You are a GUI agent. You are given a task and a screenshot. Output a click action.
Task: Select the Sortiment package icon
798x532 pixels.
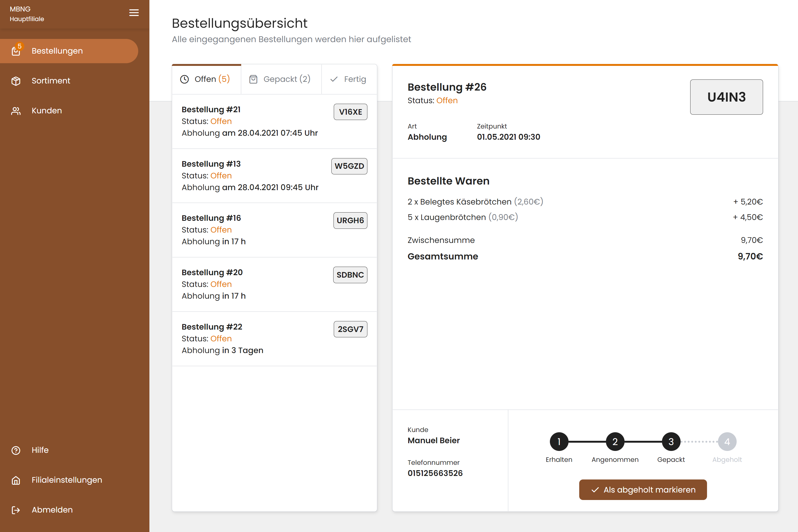click(x=16, y=81)
